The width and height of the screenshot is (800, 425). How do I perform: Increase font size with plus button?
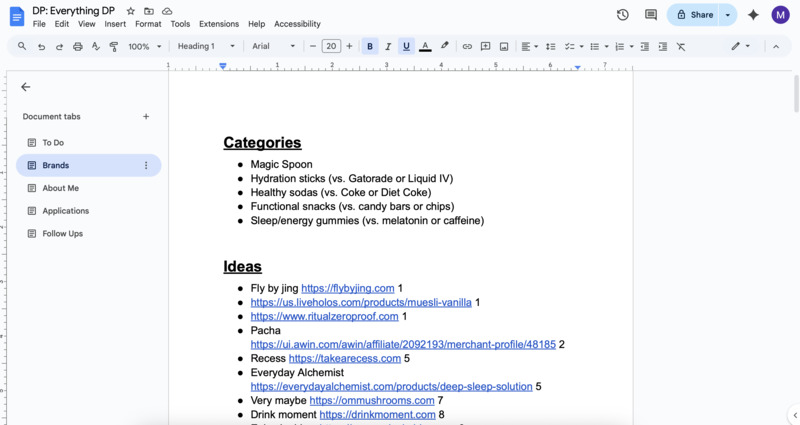tap(349, 46)
